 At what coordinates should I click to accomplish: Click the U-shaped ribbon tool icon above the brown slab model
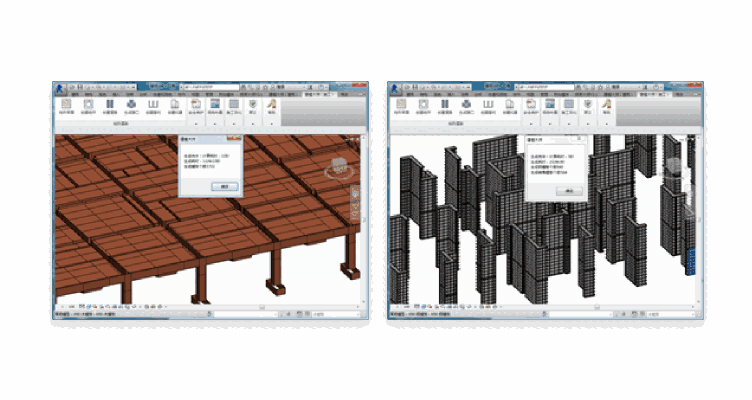tap(154, 104)
